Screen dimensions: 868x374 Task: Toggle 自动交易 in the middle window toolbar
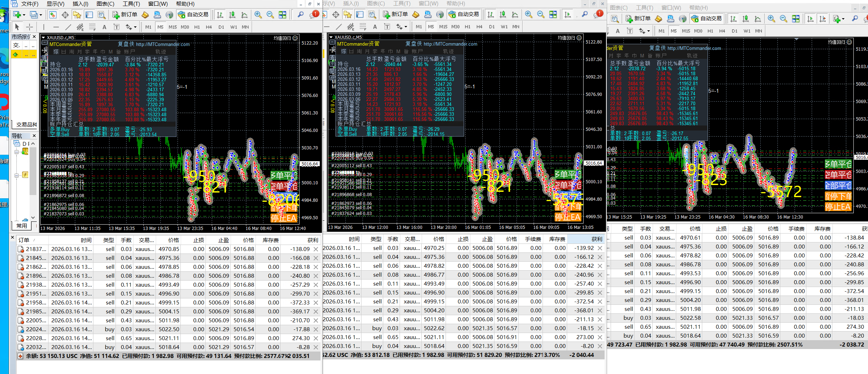pyautogui.click(x=463, y=14)
